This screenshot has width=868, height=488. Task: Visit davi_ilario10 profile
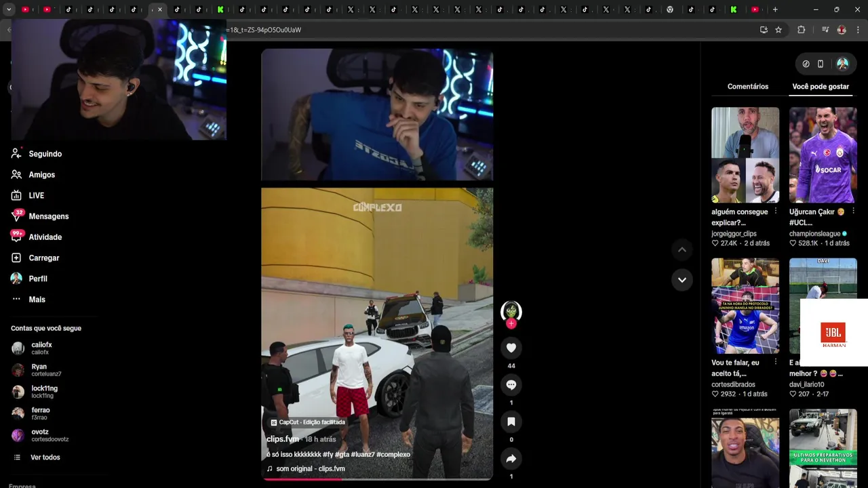(806, 385)
